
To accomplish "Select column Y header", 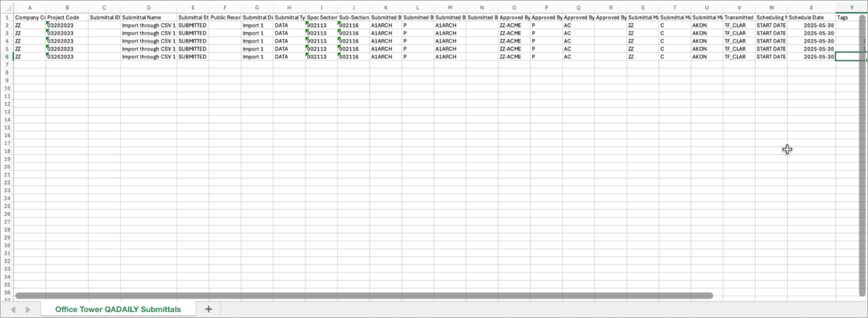I will point(851,8).
